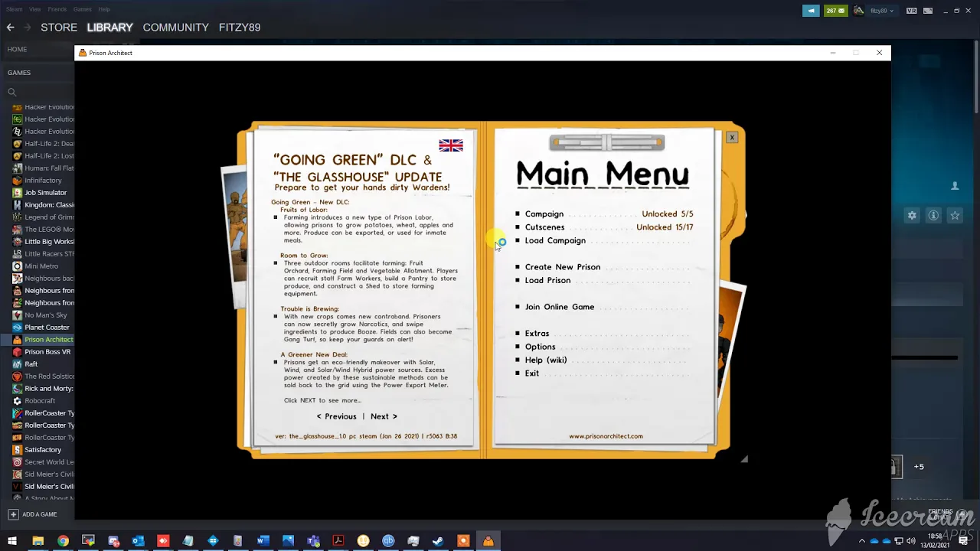This screenshot has height=551, width=980.
Task: Open Steam from the taskbar
Action: (x=438, y=541)
